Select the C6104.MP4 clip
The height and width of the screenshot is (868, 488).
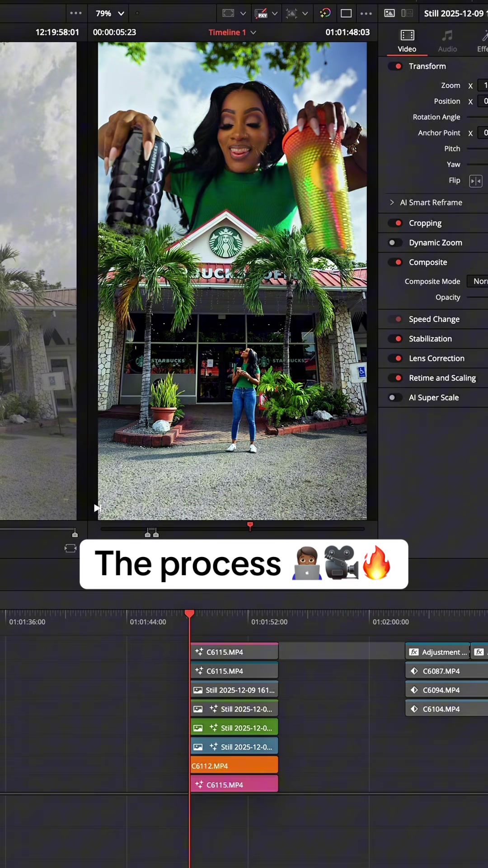point(446,709)
